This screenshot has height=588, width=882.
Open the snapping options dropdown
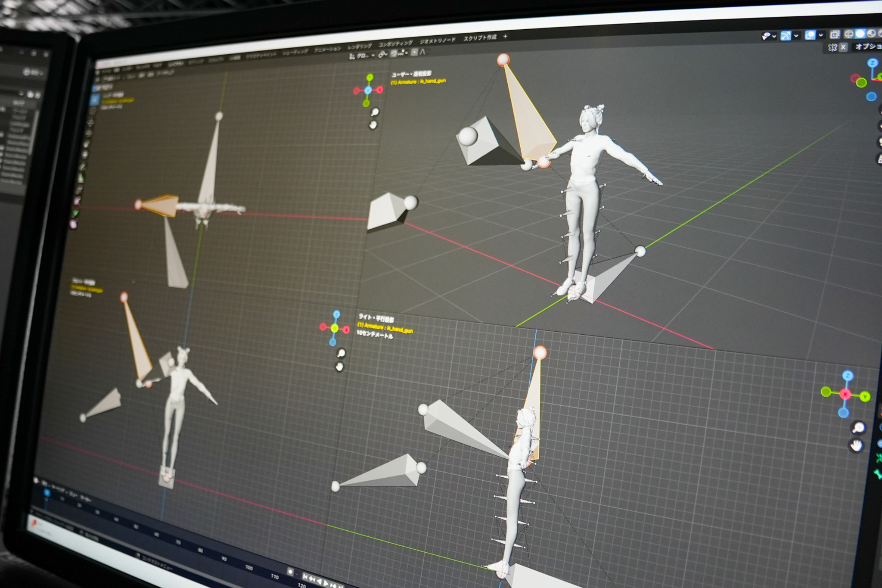(404, 53)
